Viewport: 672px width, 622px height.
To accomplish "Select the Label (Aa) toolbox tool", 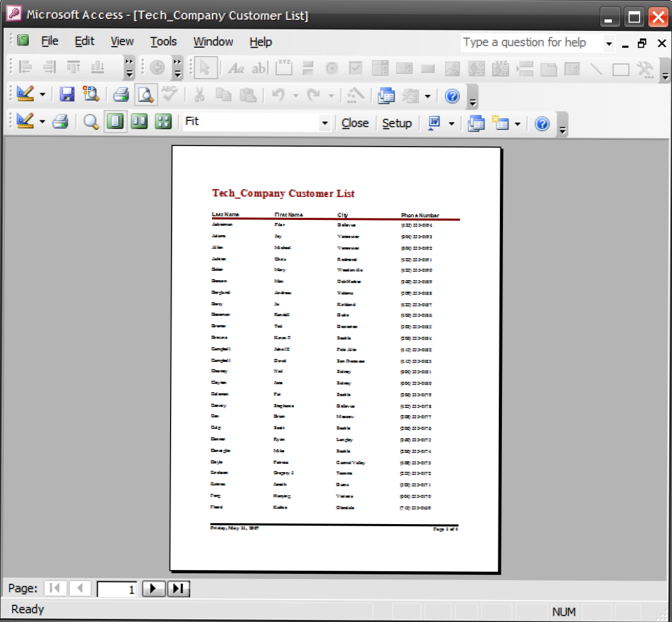I will [236, 68].
